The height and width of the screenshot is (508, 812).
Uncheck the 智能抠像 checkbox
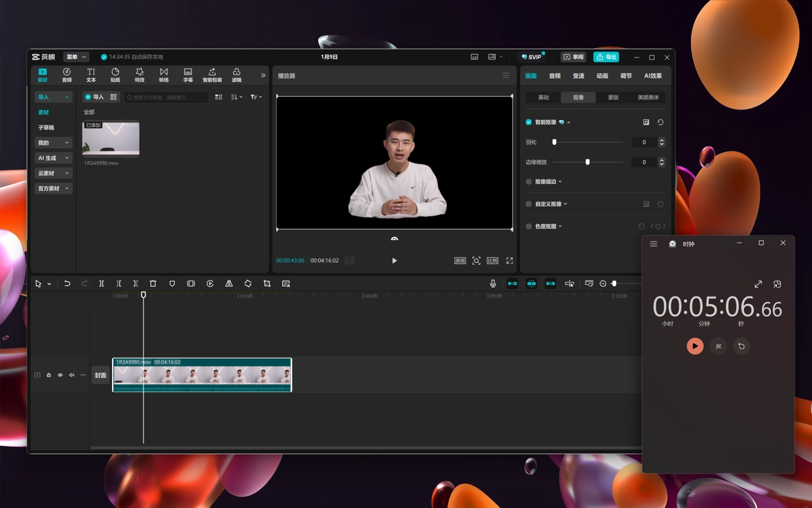coord(529,122)
